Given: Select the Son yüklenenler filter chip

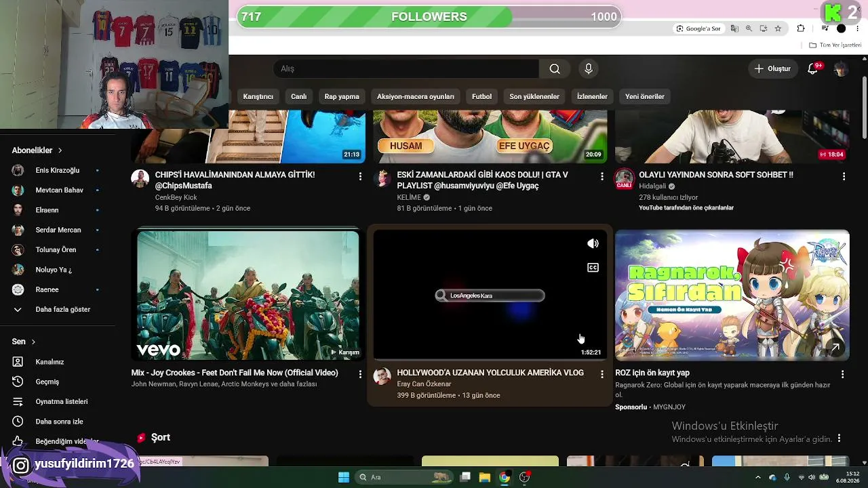Looking at the screenshot, I should click(534, 97).
